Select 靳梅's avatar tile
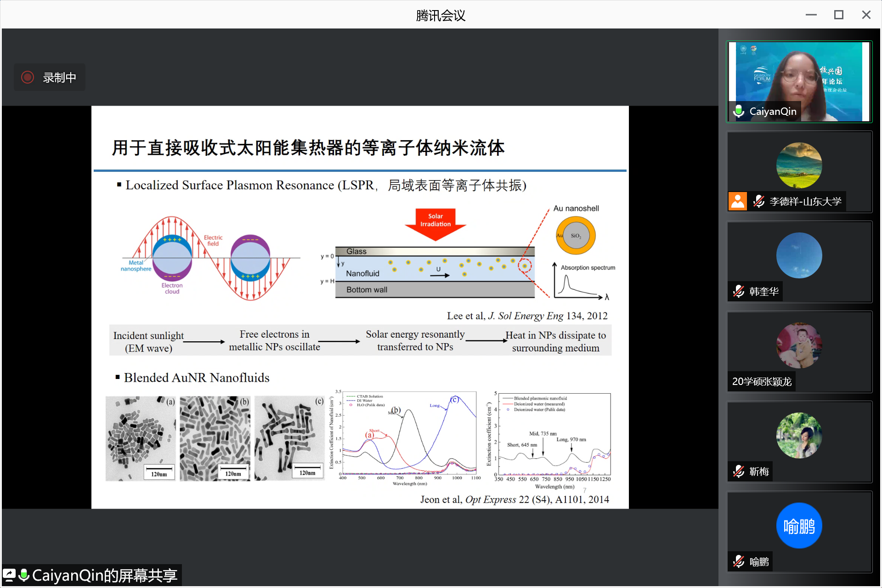Screen dimensions: 882x588 [x=799, y=435]
